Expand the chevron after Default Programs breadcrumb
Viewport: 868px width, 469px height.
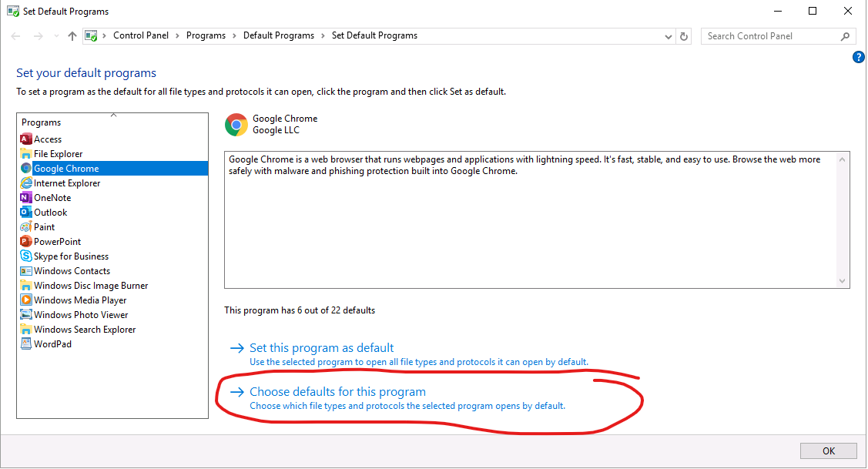pos(323,36)
